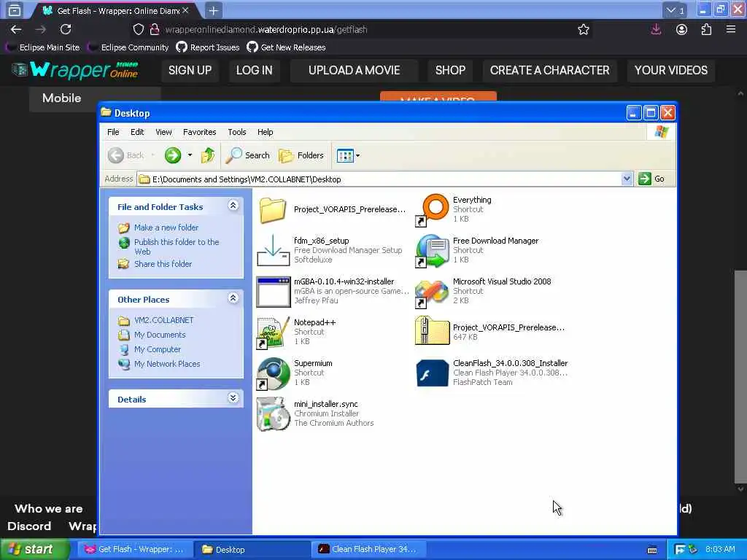Open Eclipse Main Site bookmark
Screen dimensions: 747x560
click(43, 47)
